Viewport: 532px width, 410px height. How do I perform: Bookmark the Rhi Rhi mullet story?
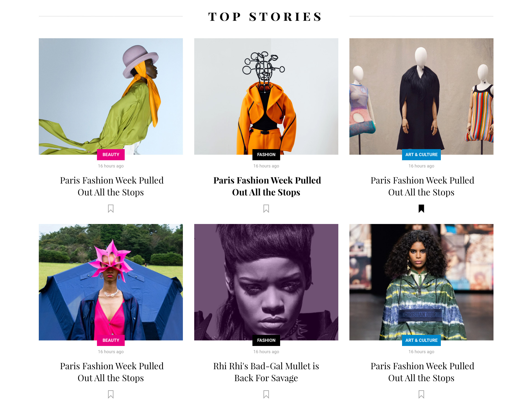pyautogui.click(x=266, y=394)
